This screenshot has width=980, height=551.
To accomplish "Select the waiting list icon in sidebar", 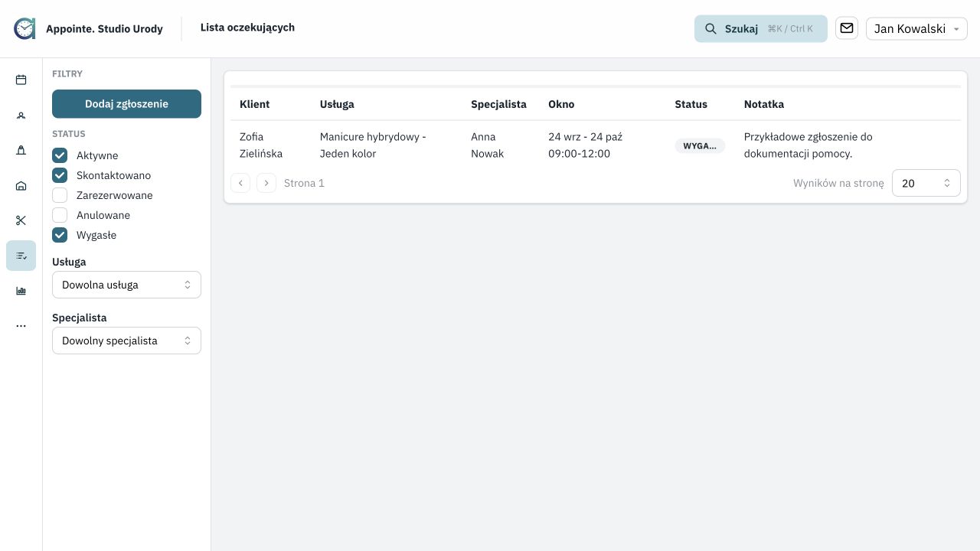I will (21, 256).
